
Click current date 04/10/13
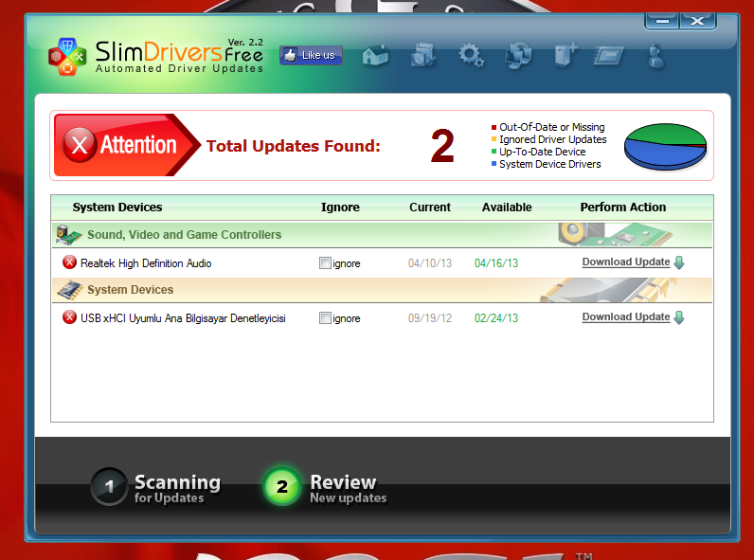(x=430, y=263)
